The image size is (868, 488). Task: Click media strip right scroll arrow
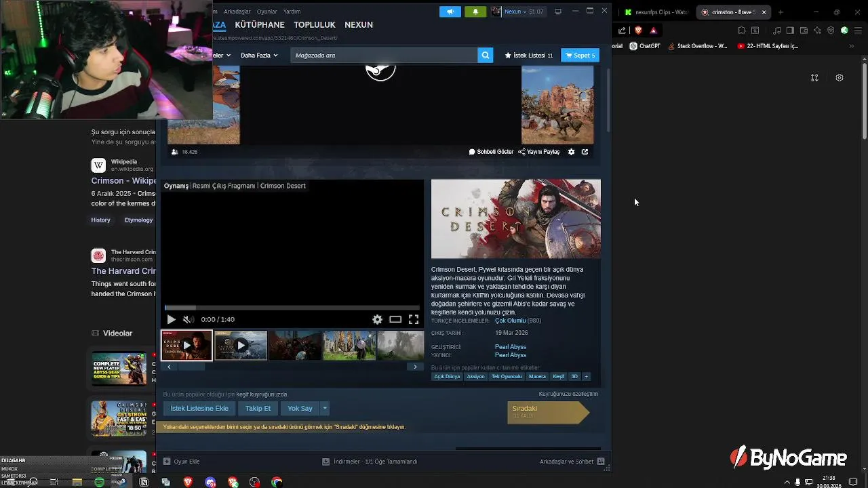coord(415,367)
